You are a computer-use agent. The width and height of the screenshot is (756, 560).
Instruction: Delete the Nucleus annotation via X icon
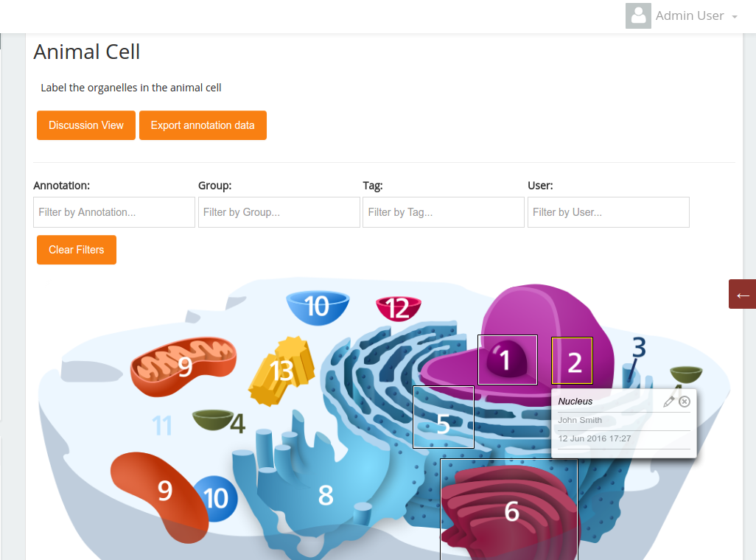(x=685, y=402)
